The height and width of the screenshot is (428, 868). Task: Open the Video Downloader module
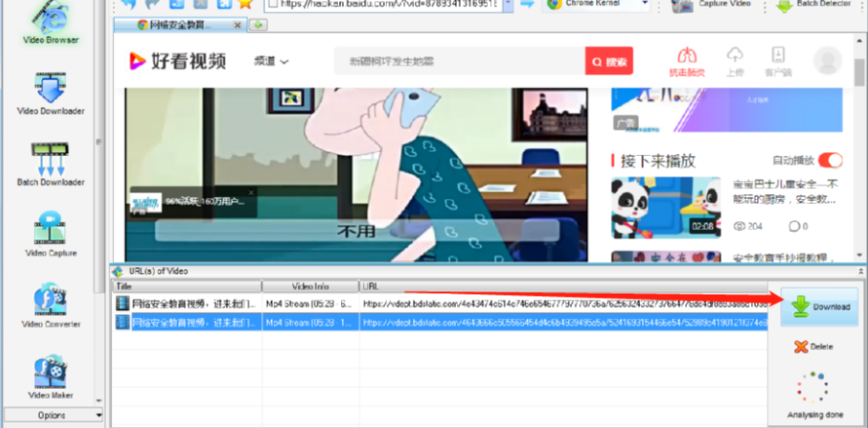coord(51,93)
